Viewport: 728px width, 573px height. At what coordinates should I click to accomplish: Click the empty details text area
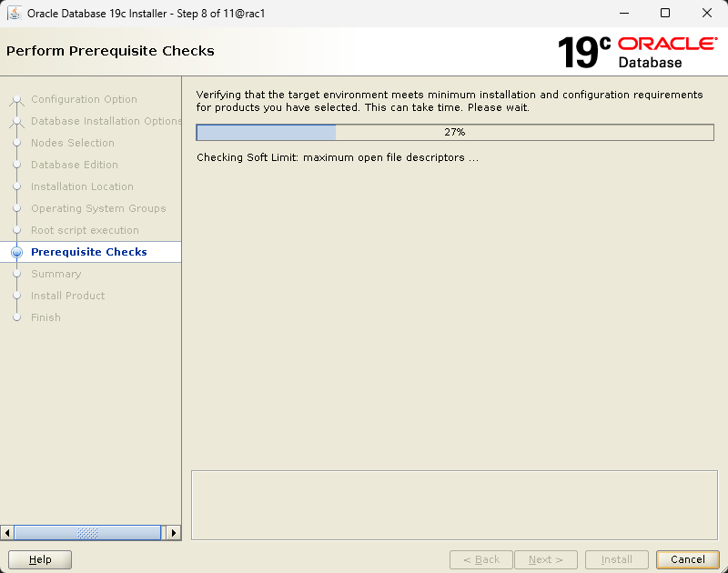click(454, 506)
